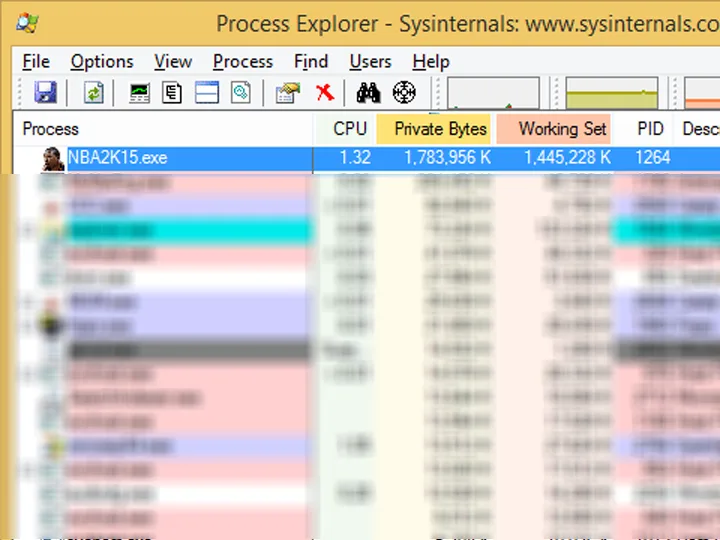Click the 1.32 CPU value

click(355, 158)
